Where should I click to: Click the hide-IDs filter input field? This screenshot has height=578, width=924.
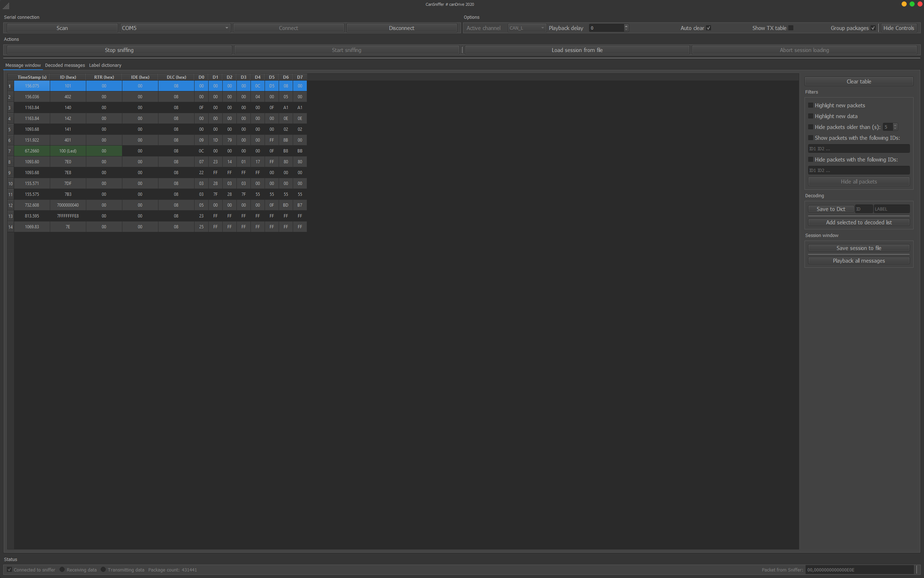[859, 171]
